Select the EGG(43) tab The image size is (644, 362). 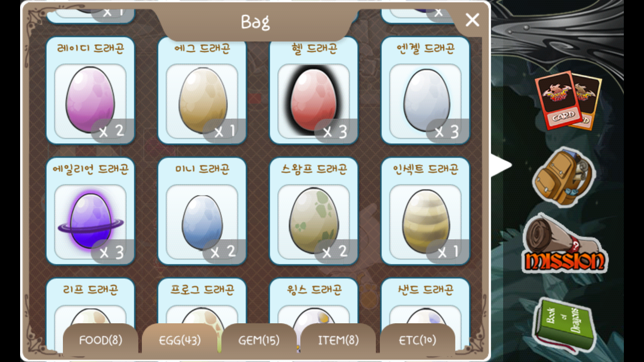click(180, 340)
